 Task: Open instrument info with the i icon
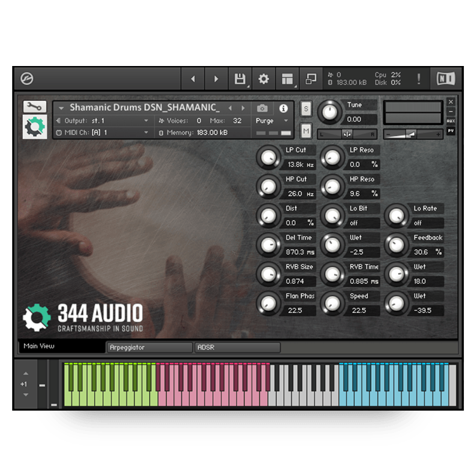click(x=283, y=109)
